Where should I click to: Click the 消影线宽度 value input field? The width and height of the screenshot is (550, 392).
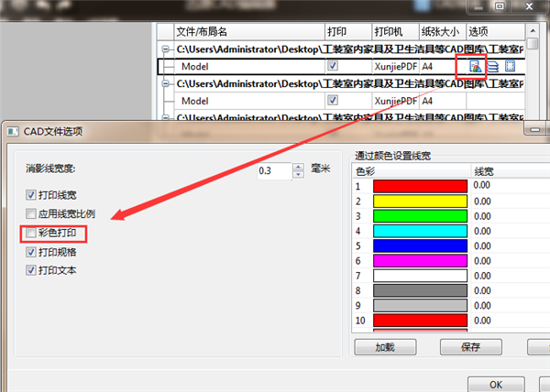coord(273,171)
